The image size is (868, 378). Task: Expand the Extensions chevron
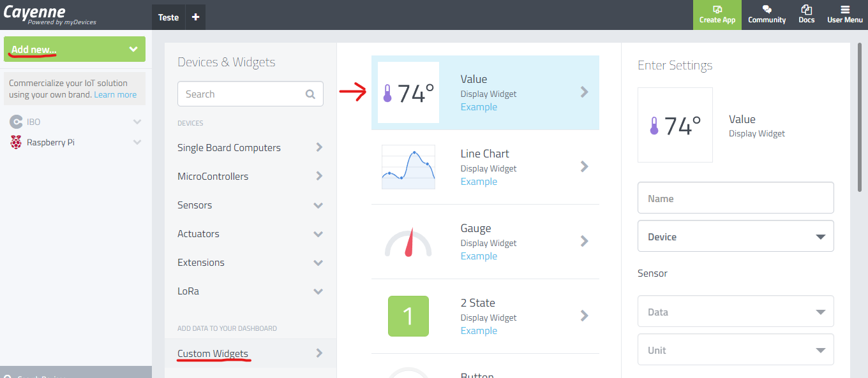pyautogui.click(x=318, y=263)
